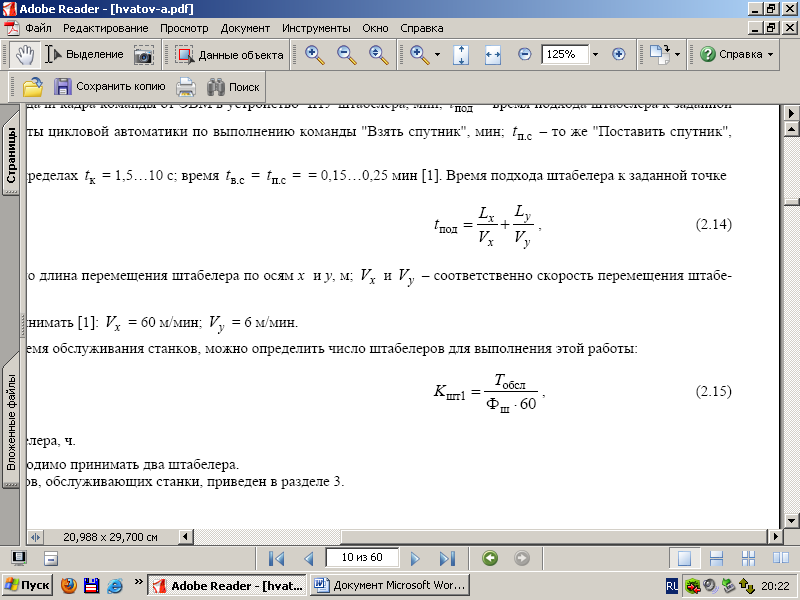Go to the next page
Image resolution: width=800 pixels, height=600 pixels.
coord(415,559)
